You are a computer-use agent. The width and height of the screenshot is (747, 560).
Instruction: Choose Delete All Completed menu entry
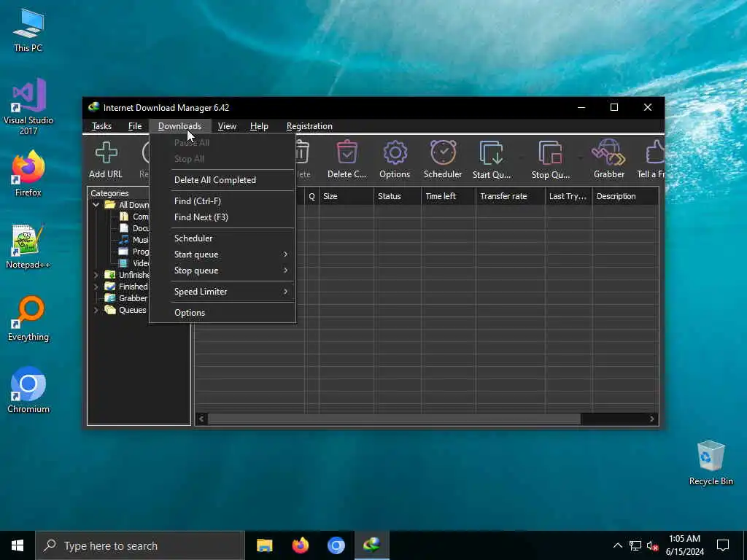pyautogui.click(x=222, y=180)
